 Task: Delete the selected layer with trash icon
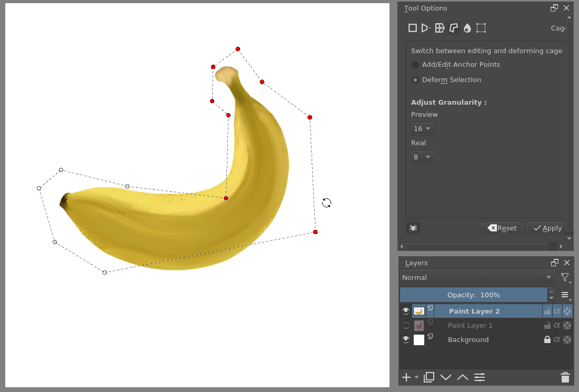pos(565,377)
